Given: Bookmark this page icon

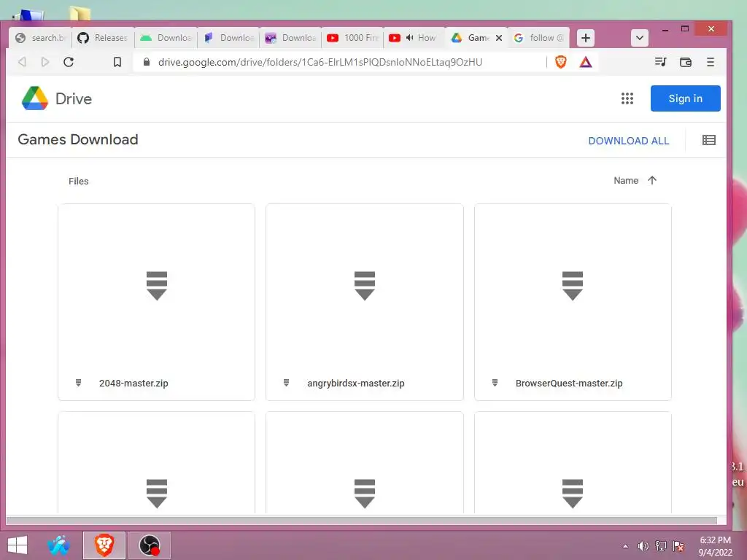Looking at the screenshot, I should tap(117, 62).
